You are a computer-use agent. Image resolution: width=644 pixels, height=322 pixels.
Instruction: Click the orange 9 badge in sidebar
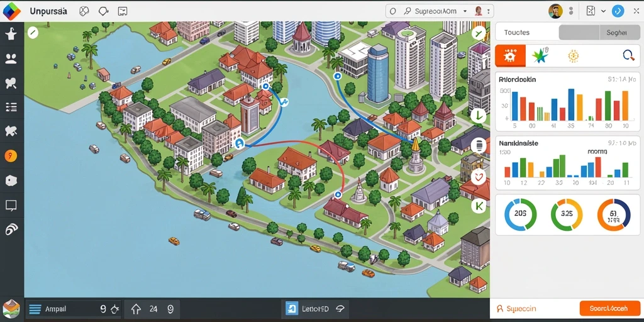tap(11, 156)
